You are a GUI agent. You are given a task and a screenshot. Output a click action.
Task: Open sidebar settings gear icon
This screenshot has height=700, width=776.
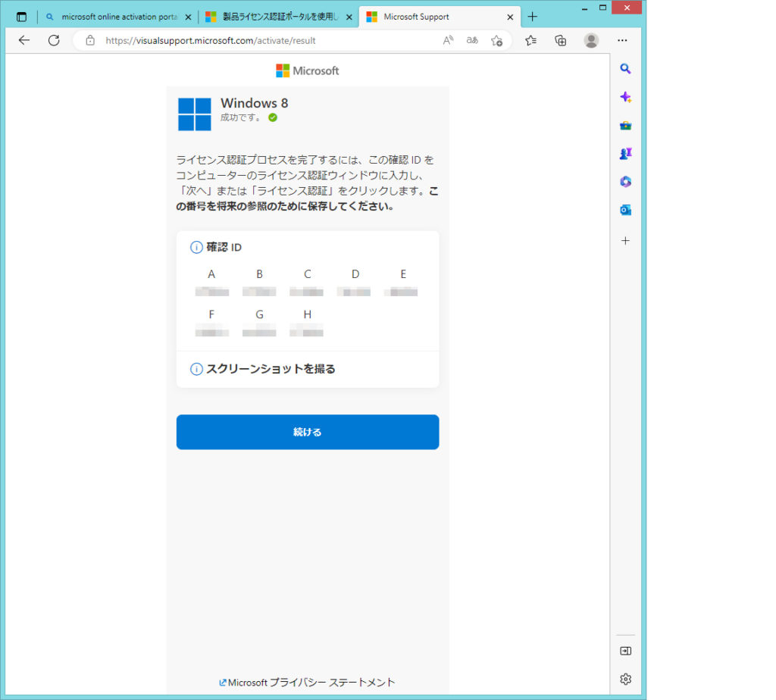click(625, 679)
